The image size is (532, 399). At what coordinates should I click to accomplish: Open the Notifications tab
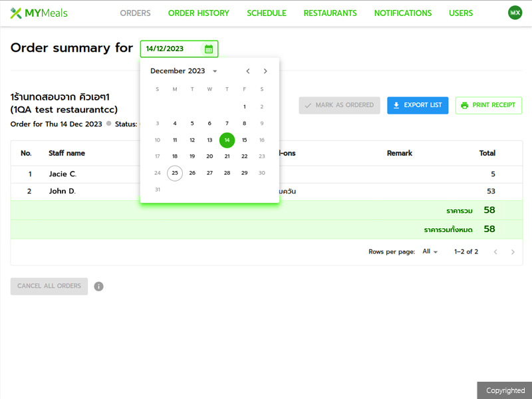pyautogui.click(x=402, y=13)
